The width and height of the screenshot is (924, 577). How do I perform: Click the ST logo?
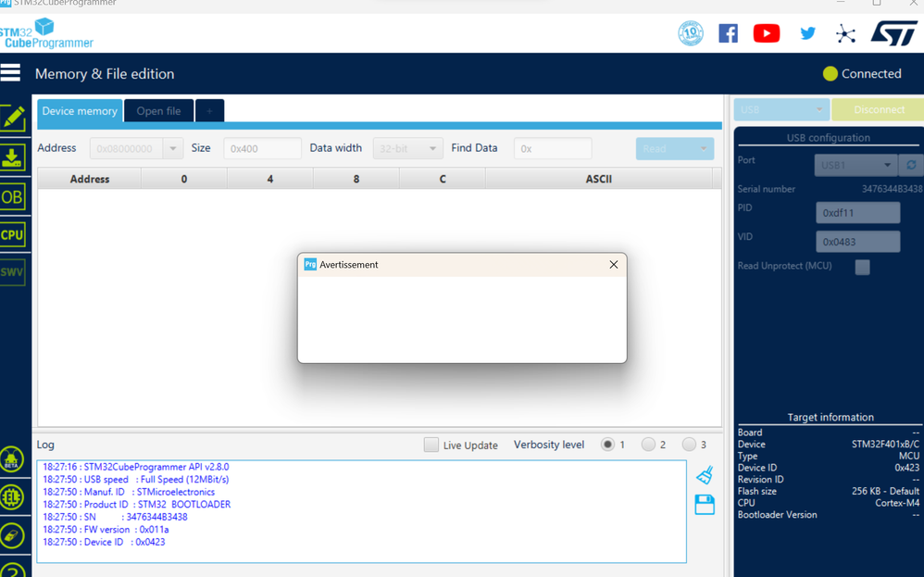point(894,33)
